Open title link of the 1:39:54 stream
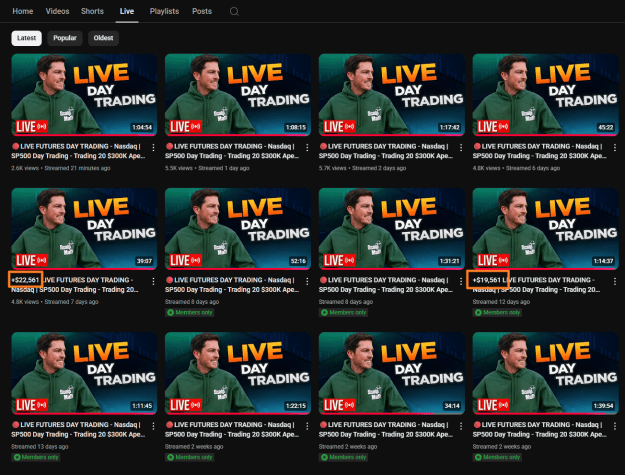Screen dimensions: 625x475 pyautogui.click(x=540, y=430)
